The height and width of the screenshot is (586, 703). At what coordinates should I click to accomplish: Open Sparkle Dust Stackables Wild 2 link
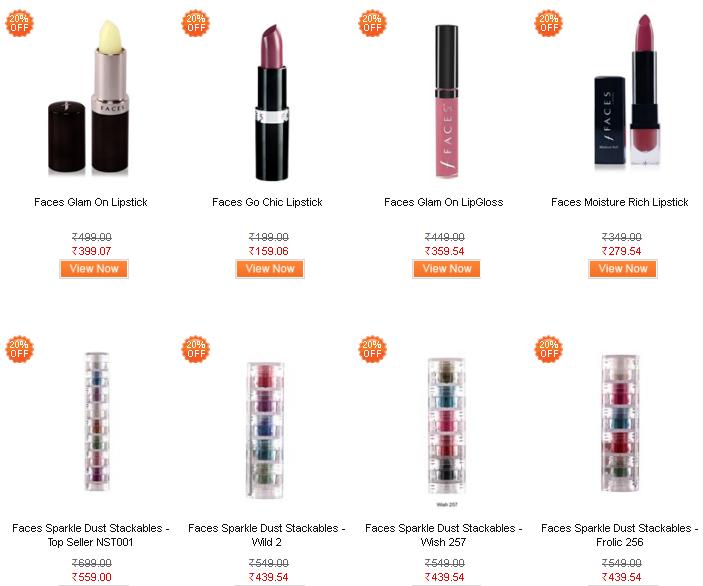point(267,535)
